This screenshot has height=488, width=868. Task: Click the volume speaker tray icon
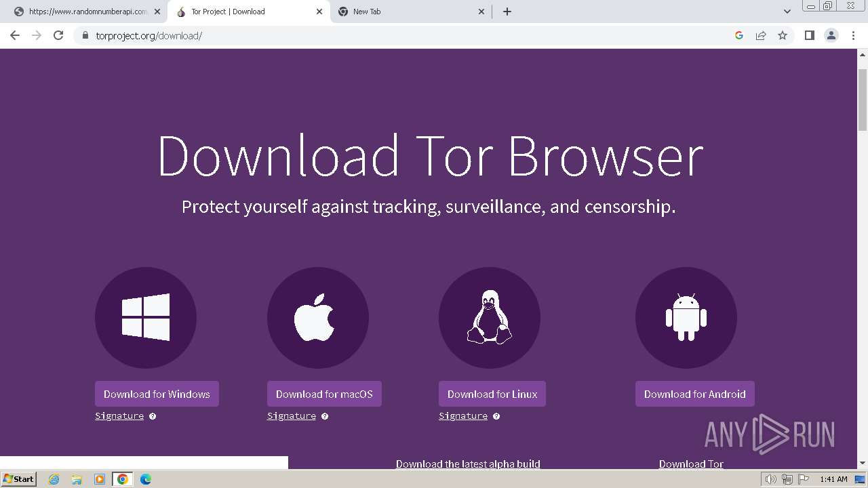(771, 479)
